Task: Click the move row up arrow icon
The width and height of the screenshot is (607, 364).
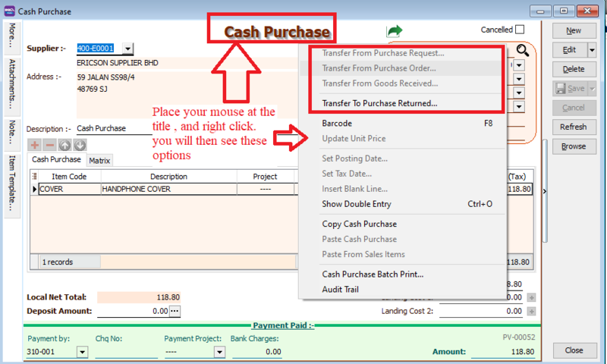Action: [64, 145]
